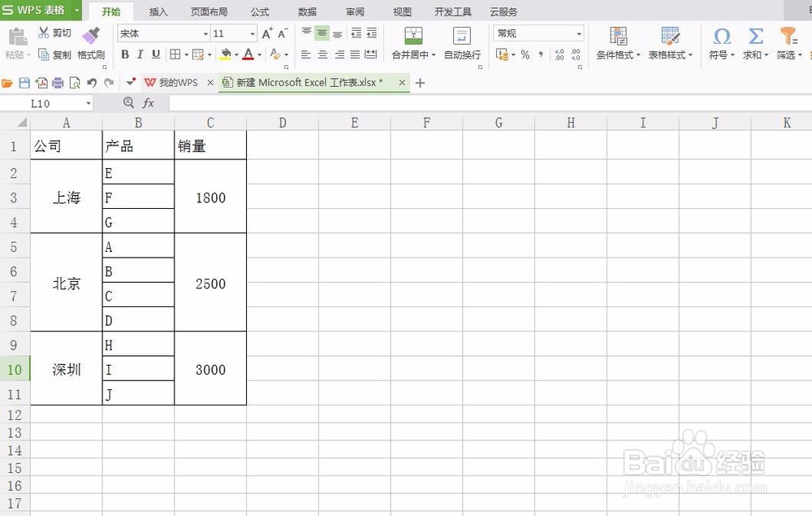The height and width of the screenshot is (516, 812).
Task: Click the draw border table icon
Action: [198, 54]
